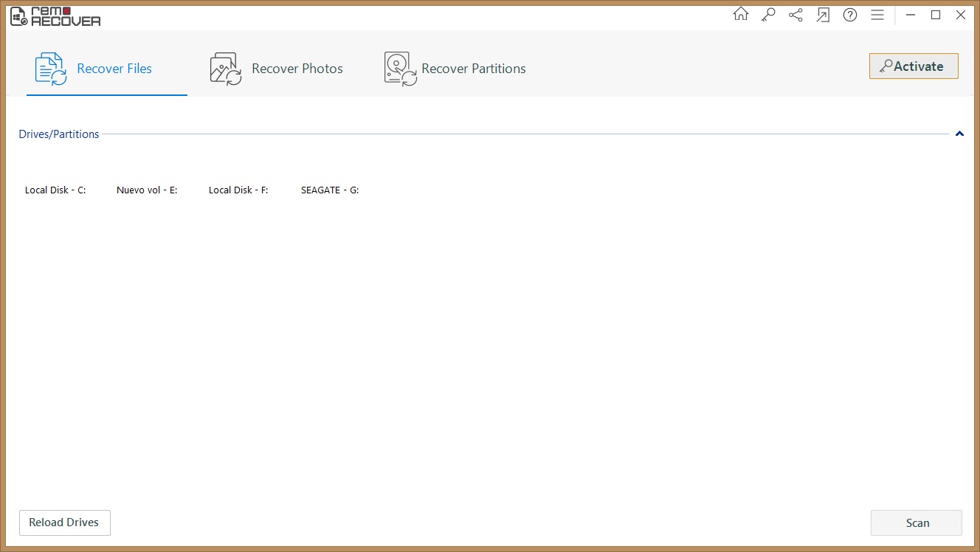Go to the Home screen icon
The image size is (980, 552).
(x=740, y=15)
